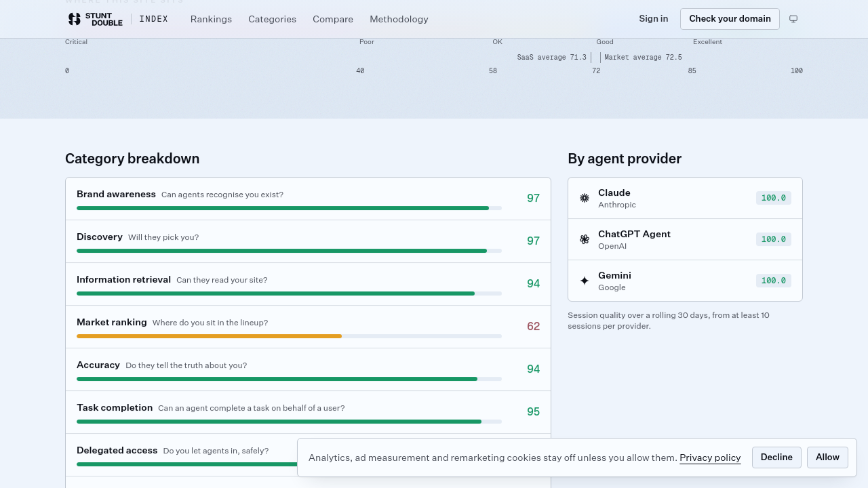Allow the cookies
This screenshot has height=488, width=868.
click(x=827, y=457)
